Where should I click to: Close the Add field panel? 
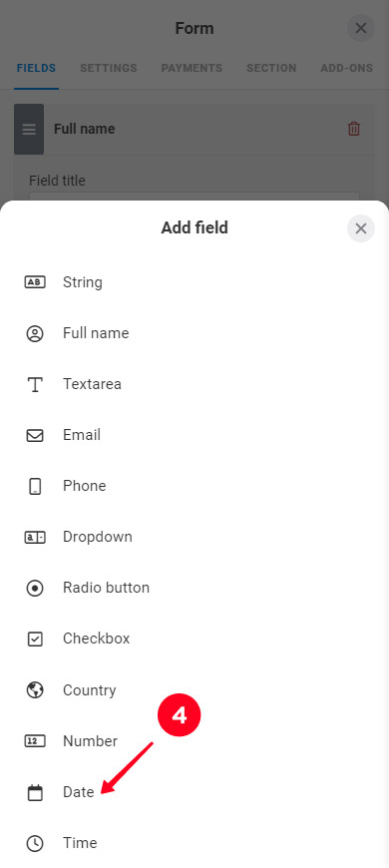tap(361, 228)
